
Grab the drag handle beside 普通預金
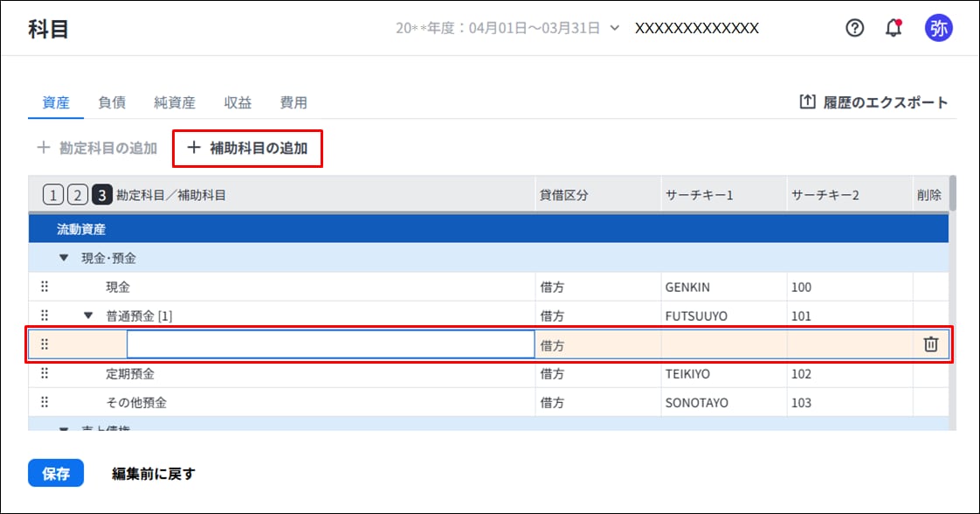(45, 316)
